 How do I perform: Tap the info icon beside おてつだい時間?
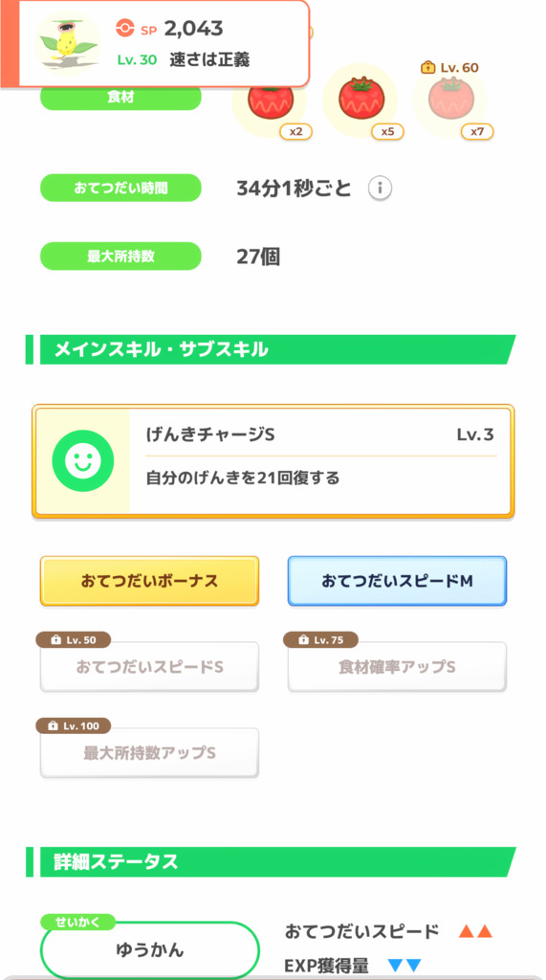(380, 188)
